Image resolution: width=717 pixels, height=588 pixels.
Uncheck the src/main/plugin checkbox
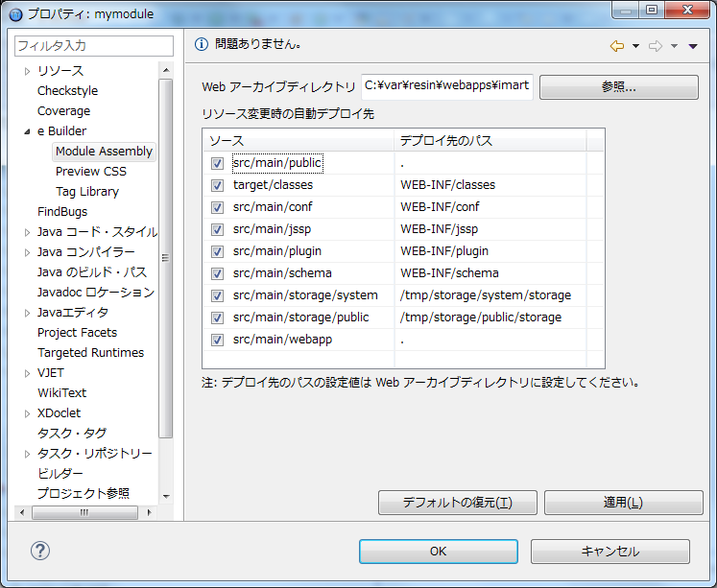point(217,251)
